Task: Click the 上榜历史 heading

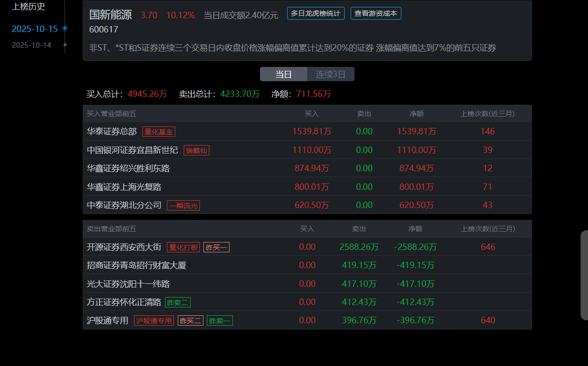Action: (x=29, y=7)
